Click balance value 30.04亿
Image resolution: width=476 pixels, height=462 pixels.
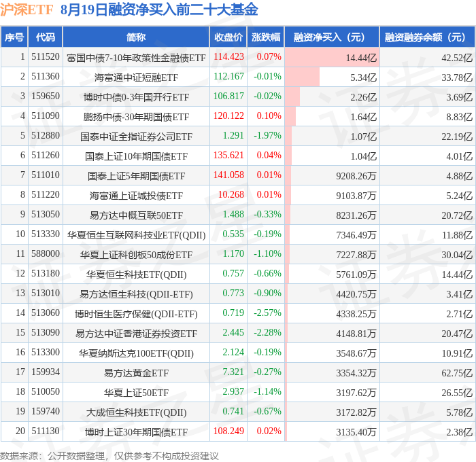(457, 255)
